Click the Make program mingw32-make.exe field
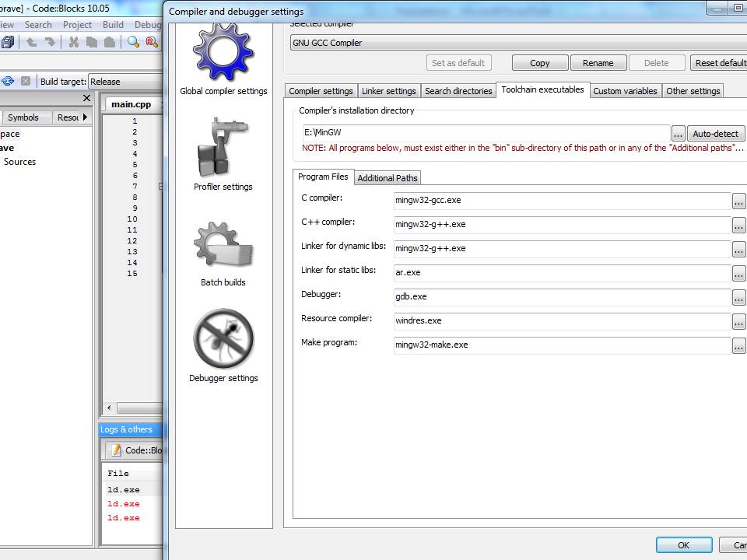The image size is (747, 560). [562, 345]
